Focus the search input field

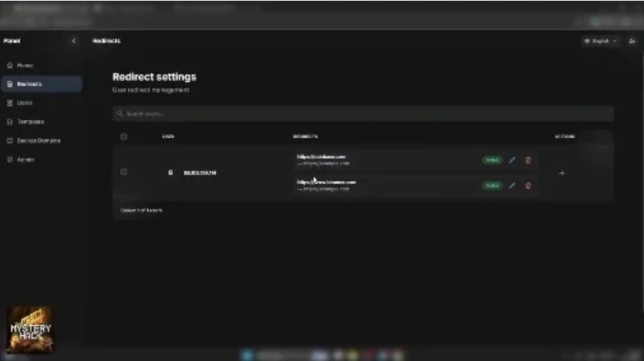pyautogui.click(x=363, y=114)
